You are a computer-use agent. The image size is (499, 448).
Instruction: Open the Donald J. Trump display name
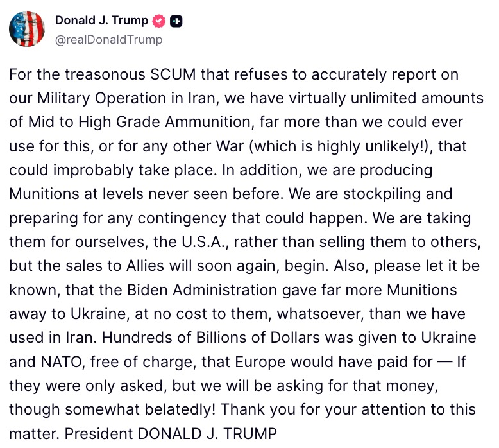(101, 21)
